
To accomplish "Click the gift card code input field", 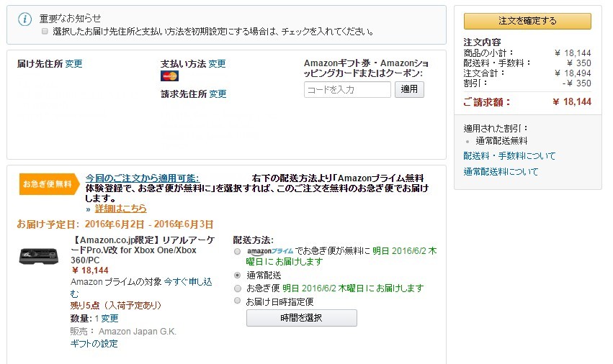I will [347, 90].
